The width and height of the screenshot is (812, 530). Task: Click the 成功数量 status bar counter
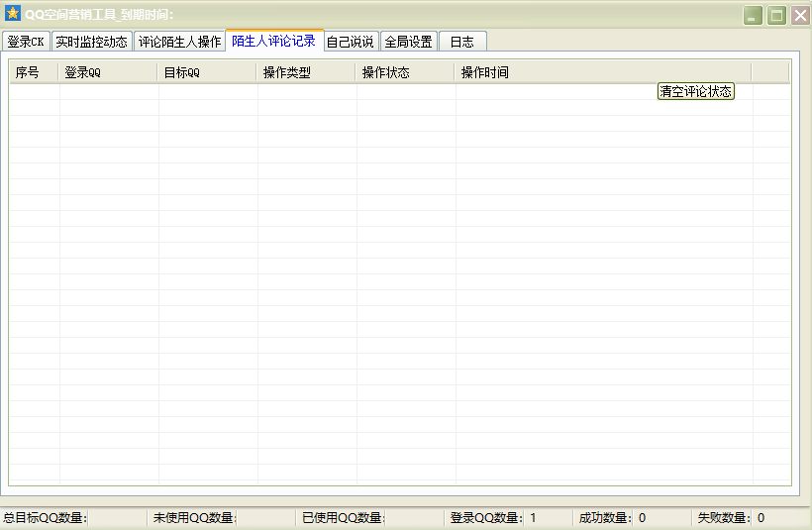612,517
